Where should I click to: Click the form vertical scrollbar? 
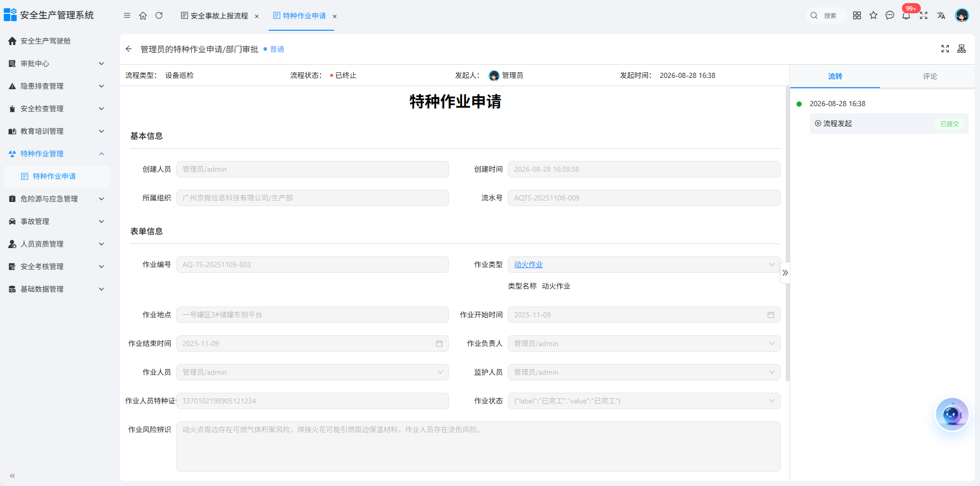tap(787, 234)
